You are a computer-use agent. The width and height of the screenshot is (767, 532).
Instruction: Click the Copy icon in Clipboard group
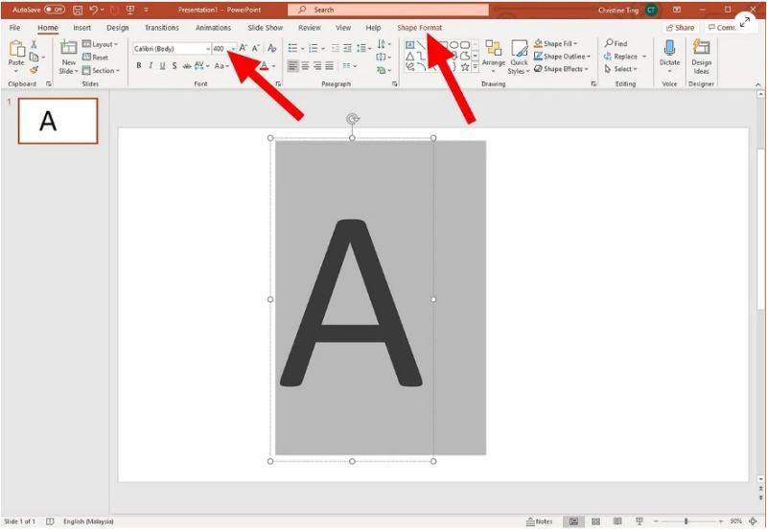(x=34, y=58)
